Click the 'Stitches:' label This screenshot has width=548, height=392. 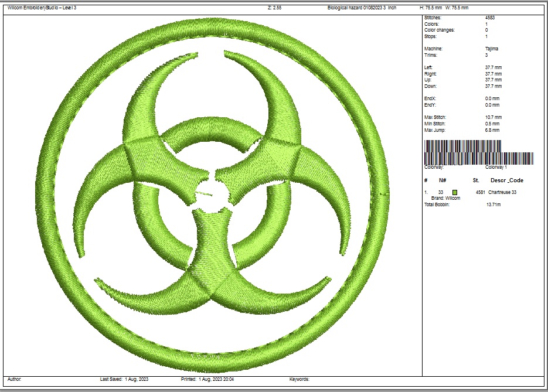(x=433, y=18)
